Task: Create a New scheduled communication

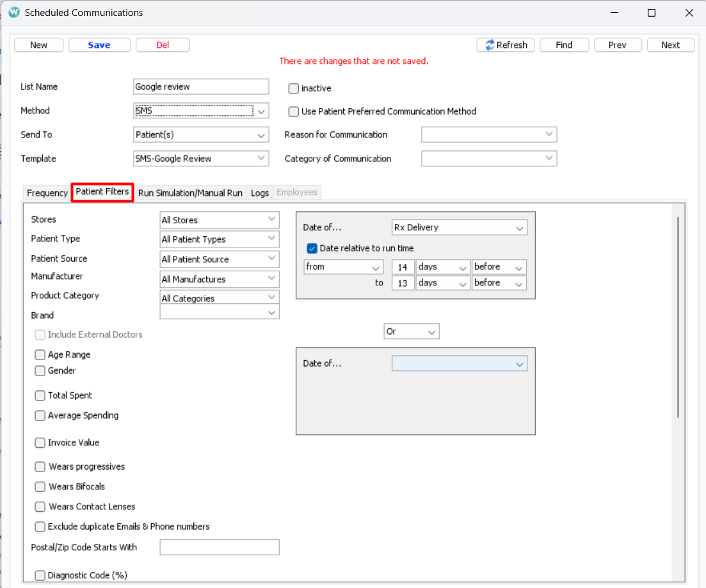Action: tap(38, 45)
